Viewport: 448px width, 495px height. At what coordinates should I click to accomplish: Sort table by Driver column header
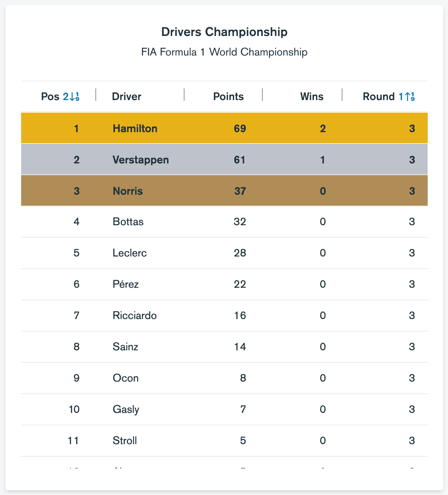127,97
